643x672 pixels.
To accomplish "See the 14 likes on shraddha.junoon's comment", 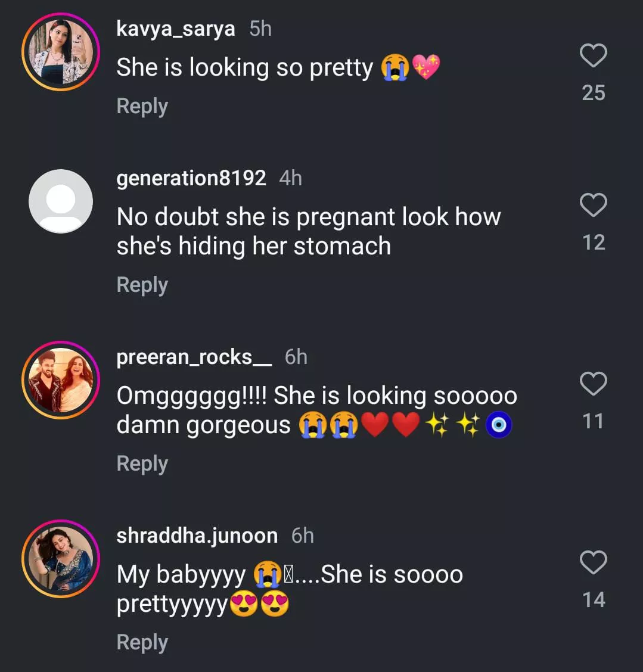I will [x=593, y=600].
